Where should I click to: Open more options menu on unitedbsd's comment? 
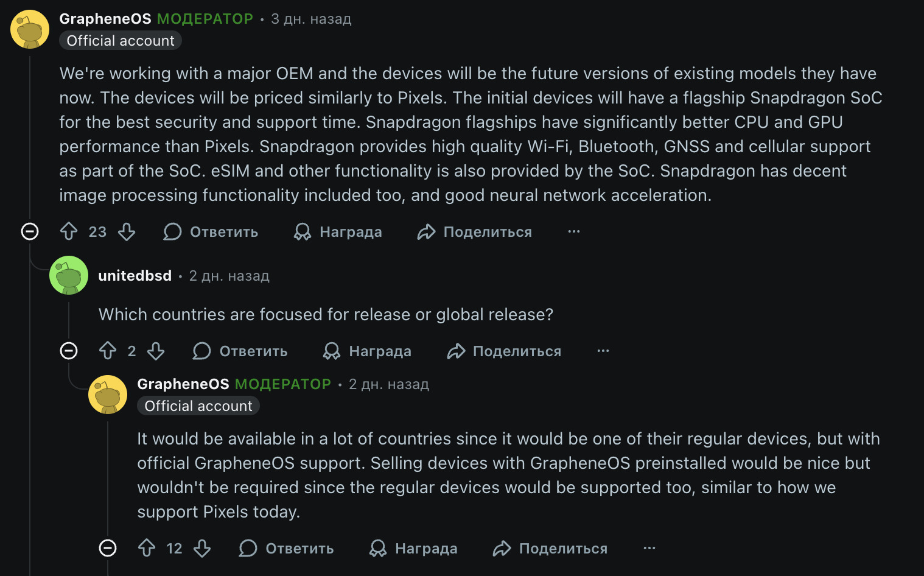603,351
